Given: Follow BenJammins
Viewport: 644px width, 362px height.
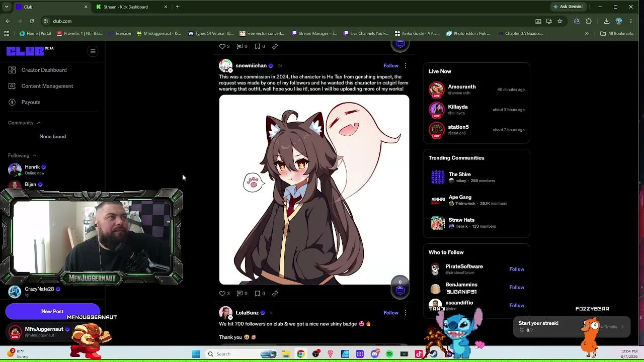Looking at the screenshot, I should click(x=517, y=287).
